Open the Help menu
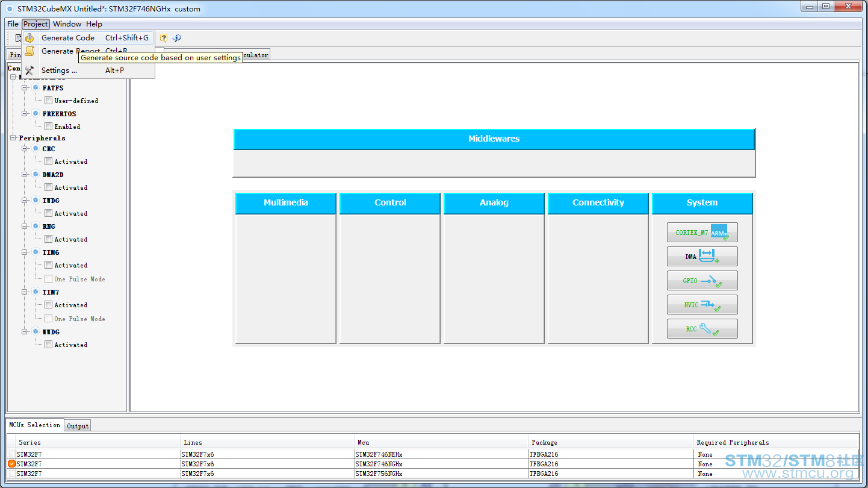Image resolution: width=868 pixels, height=488 pixels. click(x=94, y=24)
